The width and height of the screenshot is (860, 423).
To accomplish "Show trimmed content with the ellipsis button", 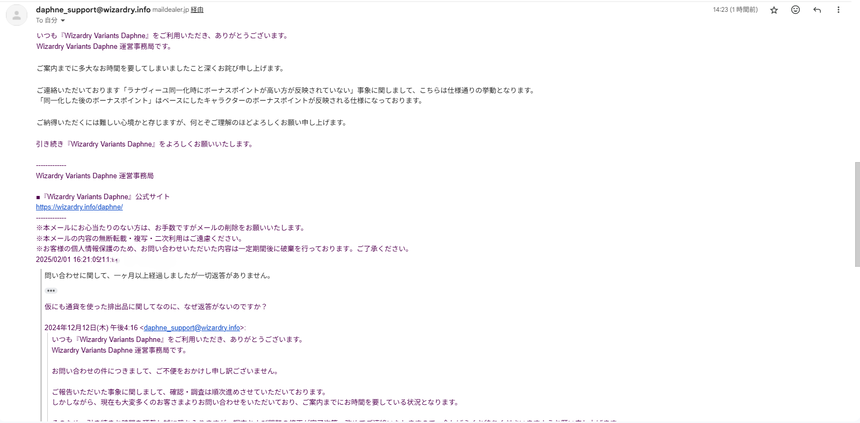I will [50, 291].
